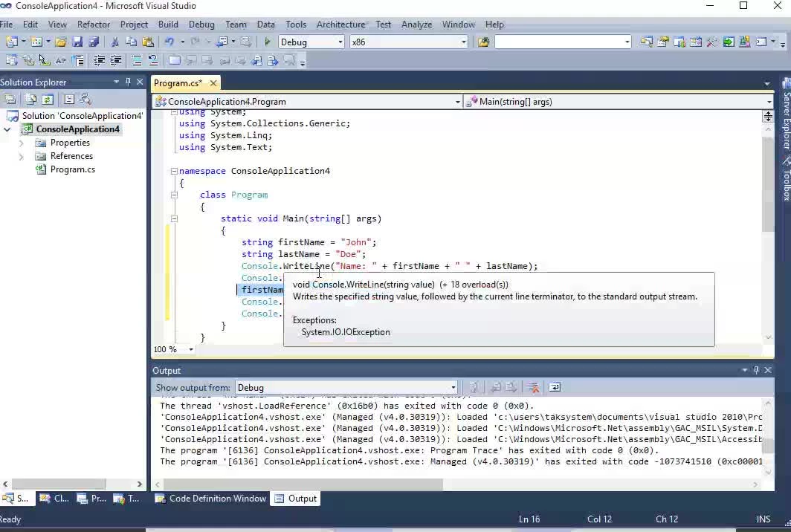
Task: Open the Command Window toolbar icon
Action: [x=761, y=42]
